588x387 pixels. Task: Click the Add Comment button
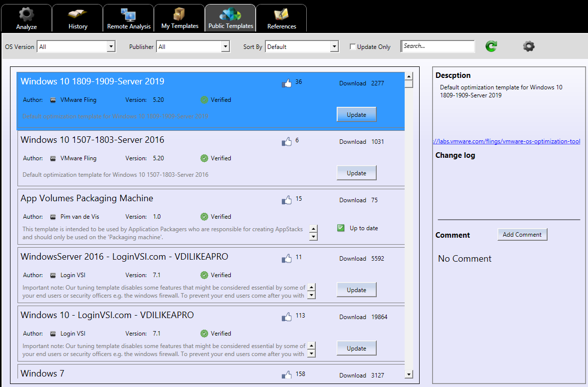(522, 234)
